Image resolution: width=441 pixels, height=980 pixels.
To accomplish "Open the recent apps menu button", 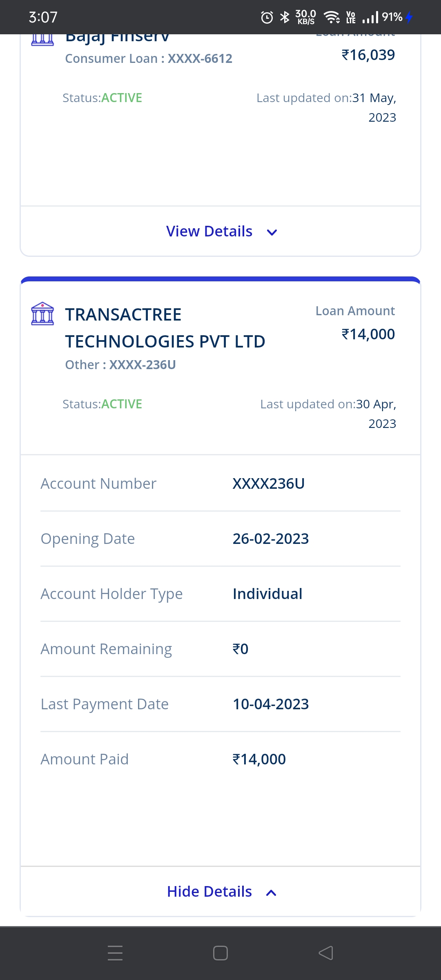I will pos(115,953).
